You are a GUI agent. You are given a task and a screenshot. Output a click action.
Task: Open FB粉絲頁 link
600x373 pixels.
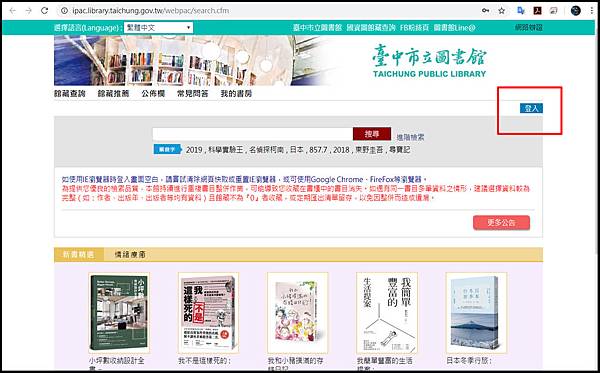point(414,28)
